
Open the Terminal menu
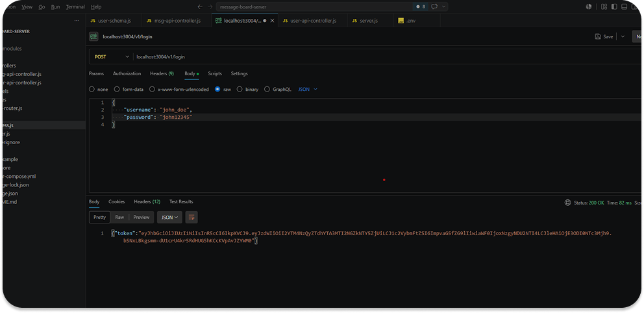[75, 7]
